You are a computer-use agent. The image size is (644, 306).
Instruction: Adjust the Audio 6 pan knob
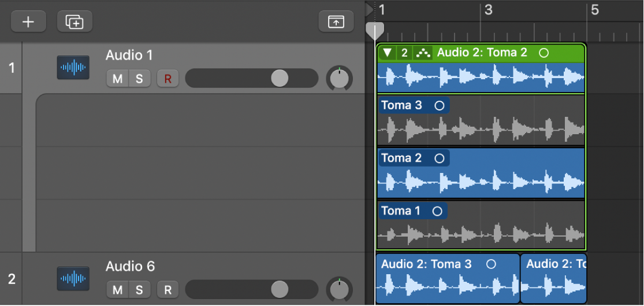340,289
